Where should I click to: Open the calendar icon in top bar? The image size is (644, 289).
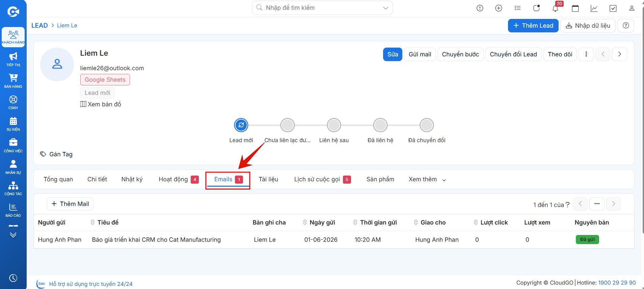point(575,8)
